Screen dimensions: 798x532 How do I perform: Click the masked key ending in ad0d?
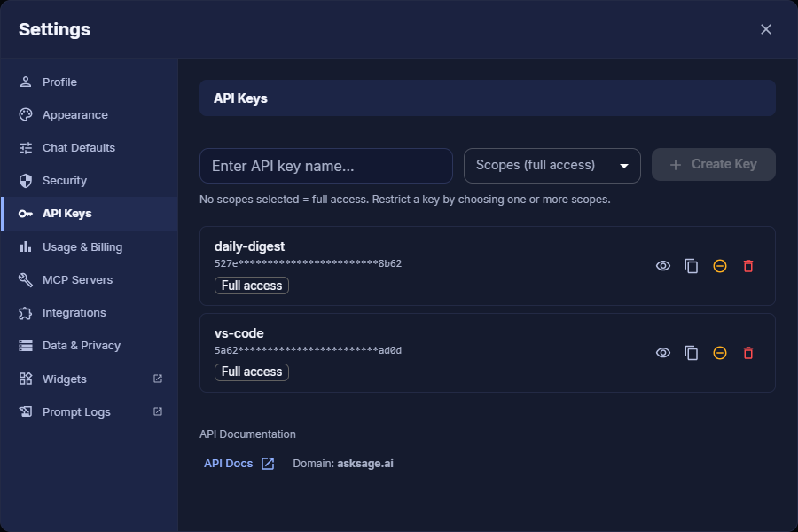pyautogui.click(x=308, y=351)
